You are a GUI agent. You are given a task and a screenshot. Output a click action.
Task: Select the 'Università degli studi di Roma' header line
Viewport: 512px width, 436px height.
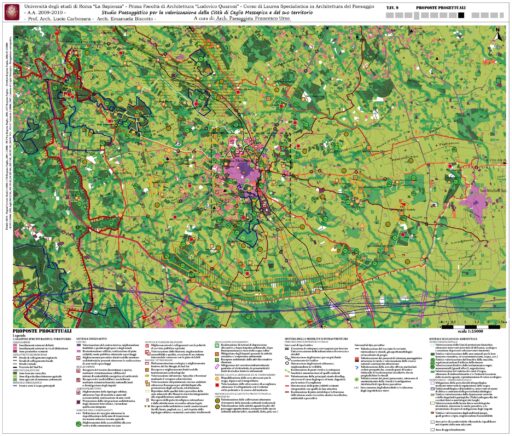199,6
